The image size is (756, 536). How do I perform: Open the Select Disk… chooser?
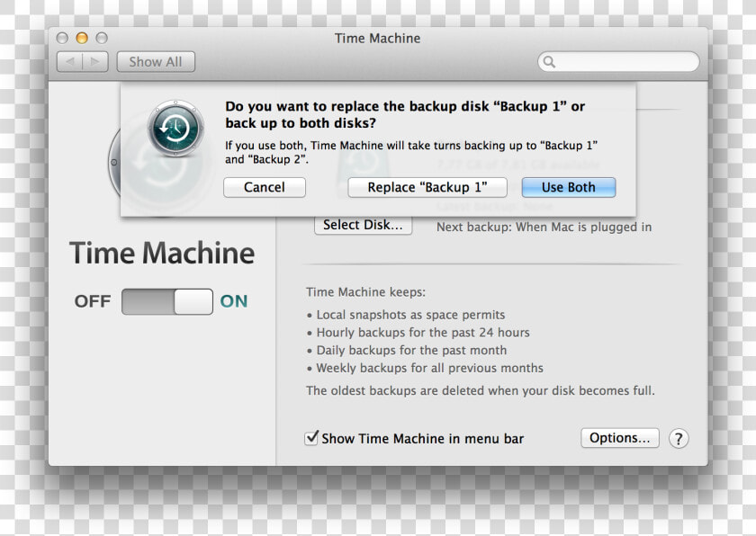pyautogui.click(x=363, y=226)
